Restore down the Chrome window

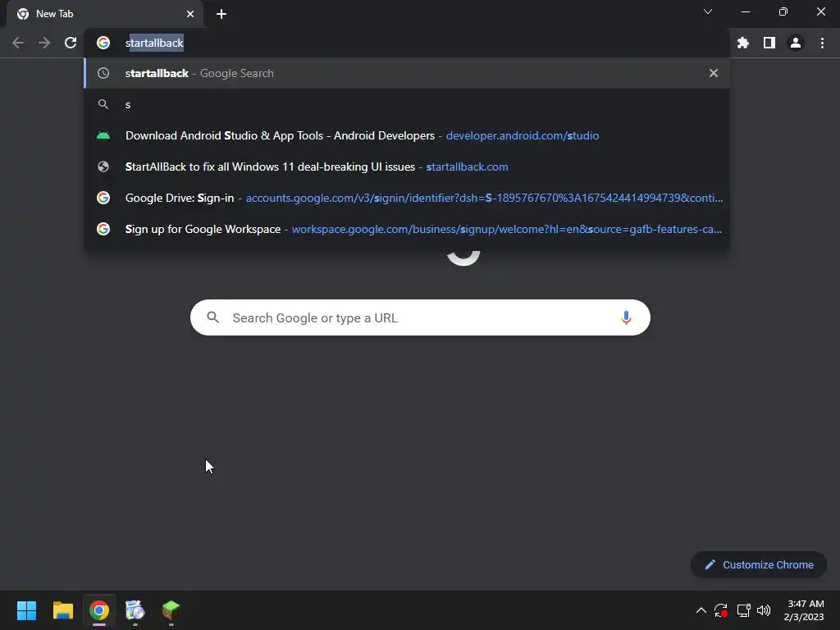pyautogui.click(x=783, y=11)
